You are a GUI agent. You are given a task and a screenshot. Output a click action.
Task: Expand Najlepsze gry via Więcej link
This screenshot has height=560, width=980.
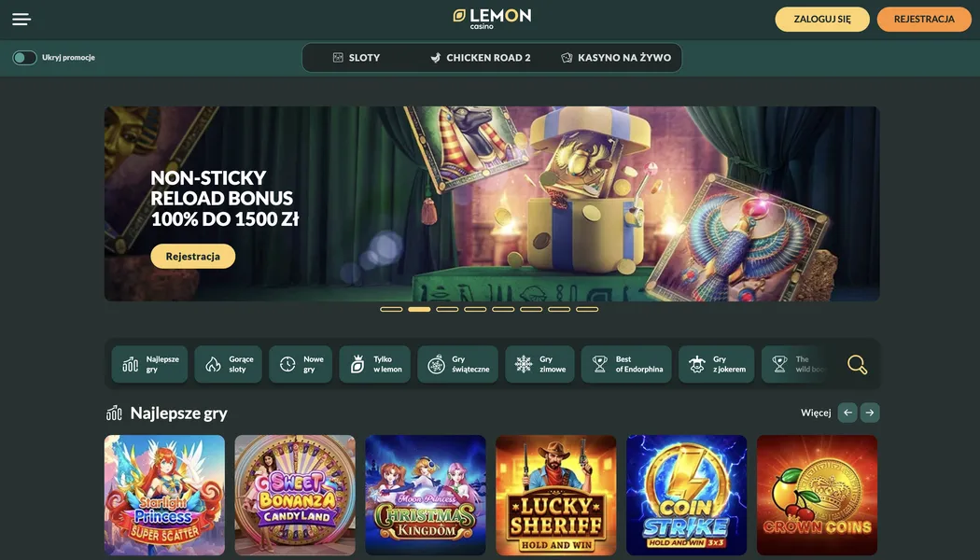816,413
